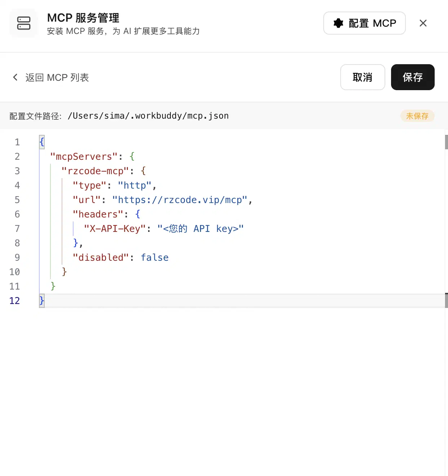Viewport: 448px width, 476px height.
Task: Click the "headers" key
Action: [x=98, y=214]
